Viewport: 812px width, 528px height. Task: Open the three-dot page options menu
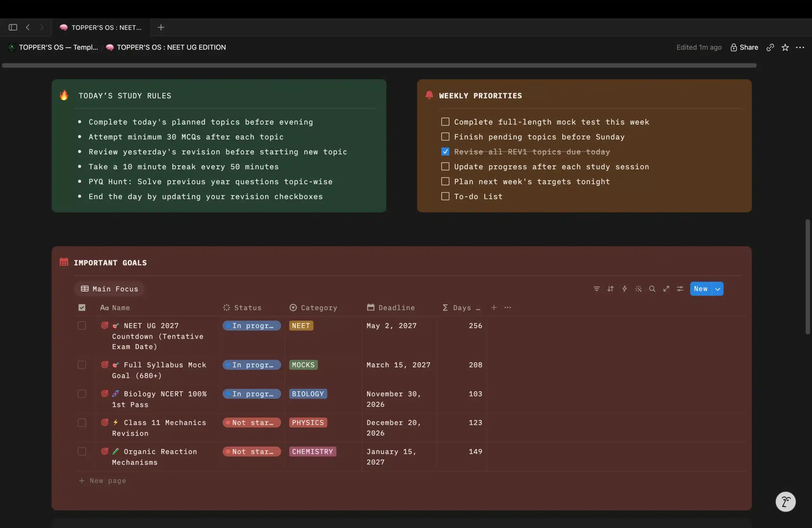[800, 48]
